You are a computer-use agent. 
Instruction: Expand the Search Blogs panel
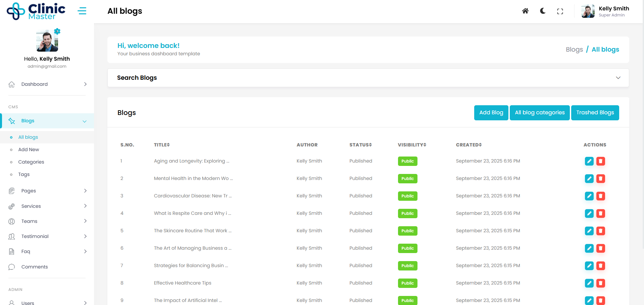[618, 78]
